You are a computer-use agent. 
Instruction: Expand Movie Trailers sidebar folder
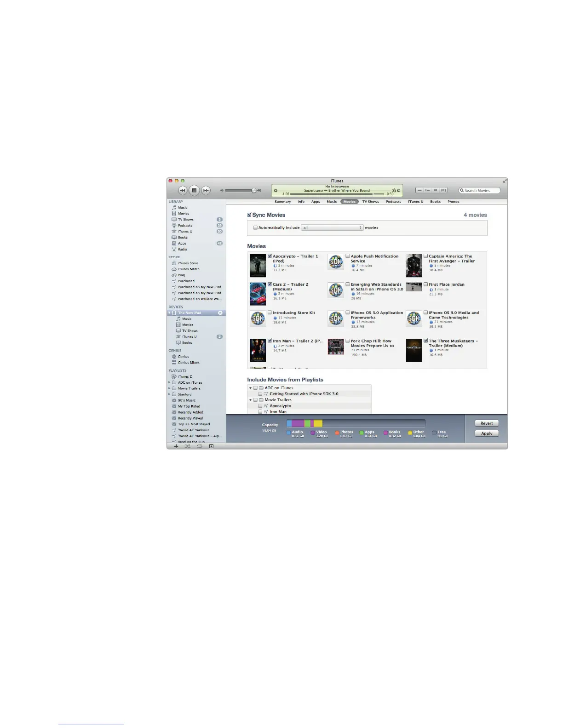click(169, 389)
